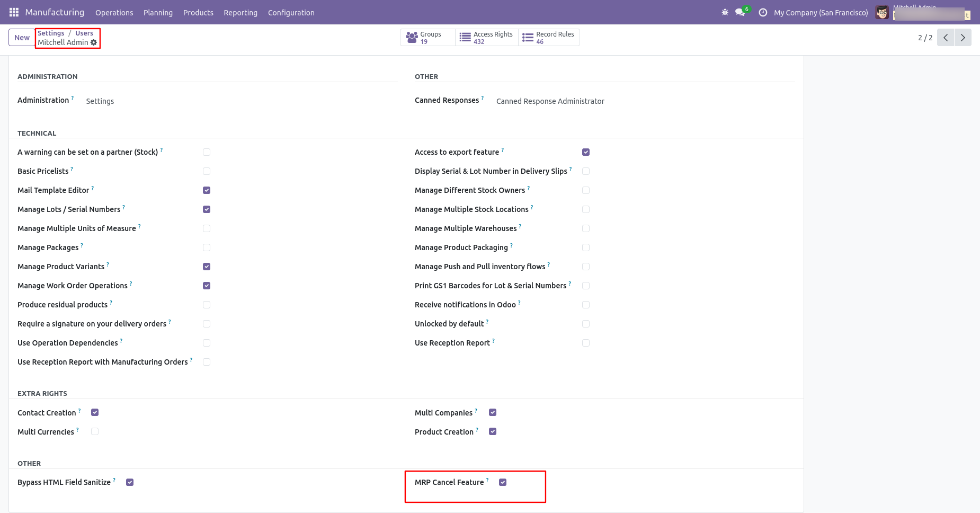Uncheck the Product Creation checkbox
980x513 pixels.
point(493,431)
